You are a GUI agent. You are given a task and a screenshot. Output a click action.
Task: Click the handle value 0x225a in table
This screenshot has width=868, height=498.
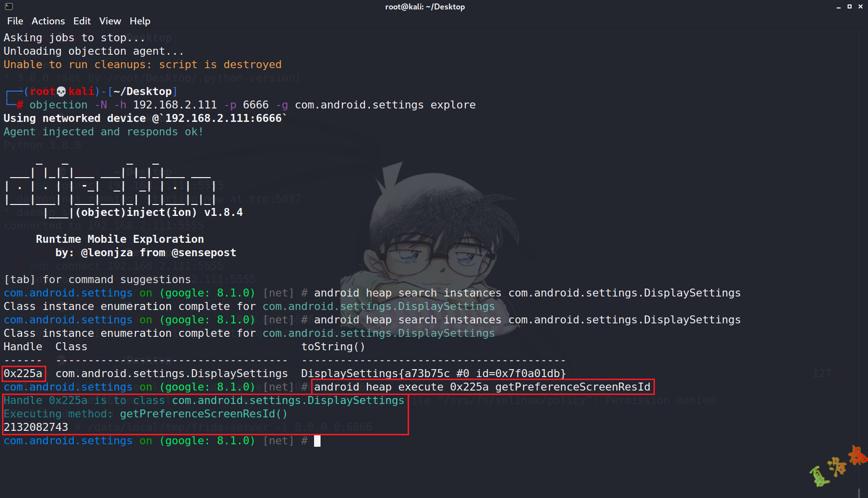pyautogui.click(x=23, y=374)
